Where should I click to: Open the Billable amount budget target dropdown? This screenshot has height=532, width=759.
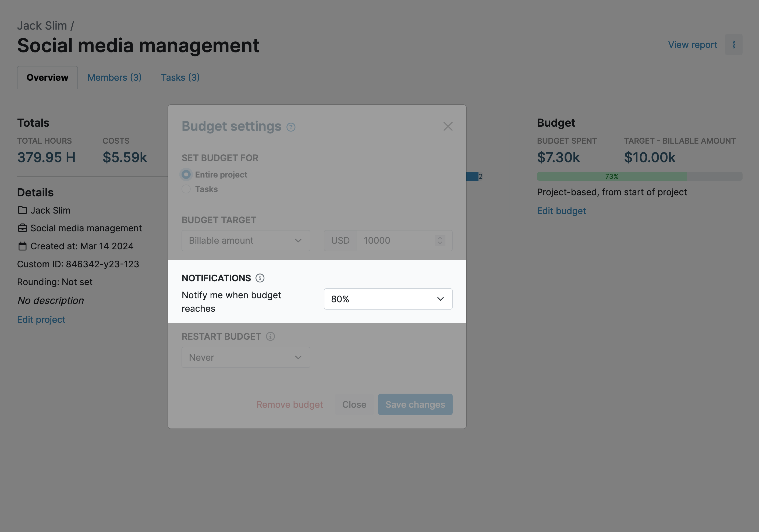(x=246, y=240)
